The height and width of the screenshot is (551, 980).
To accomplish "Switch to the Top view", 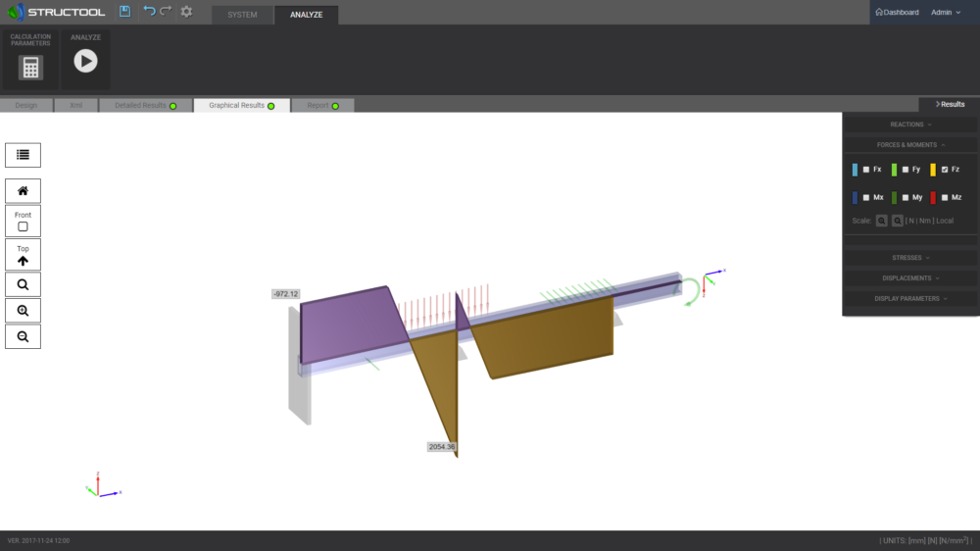I will 24,255.
